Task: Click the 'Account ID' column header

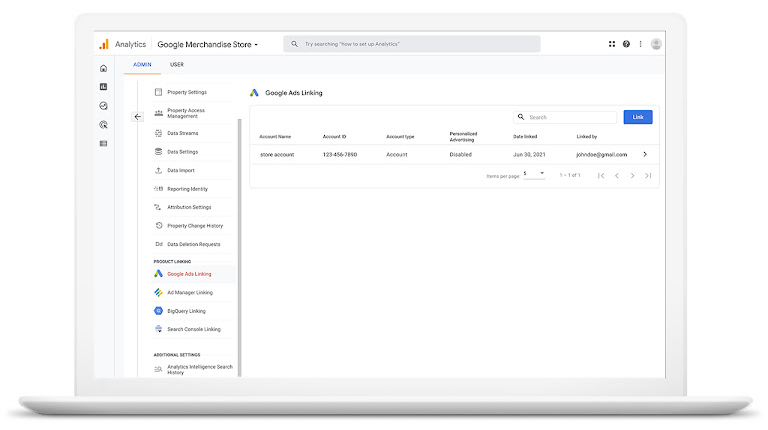Action: point(335,137)
